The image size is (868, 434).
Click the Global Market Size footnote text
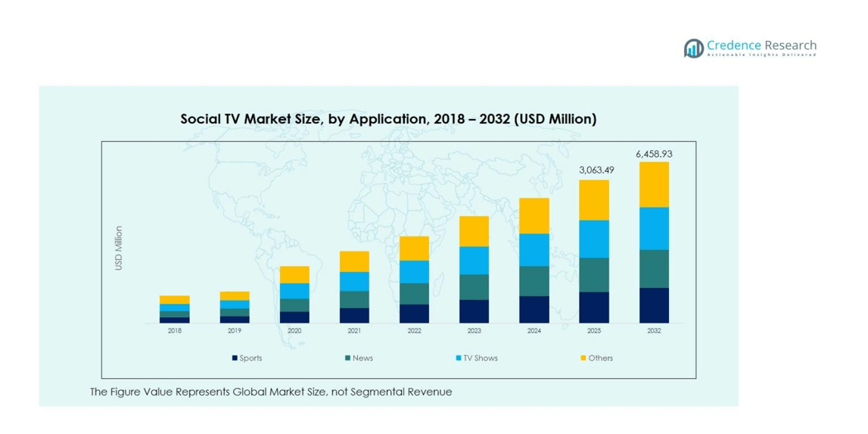point(271,392)
